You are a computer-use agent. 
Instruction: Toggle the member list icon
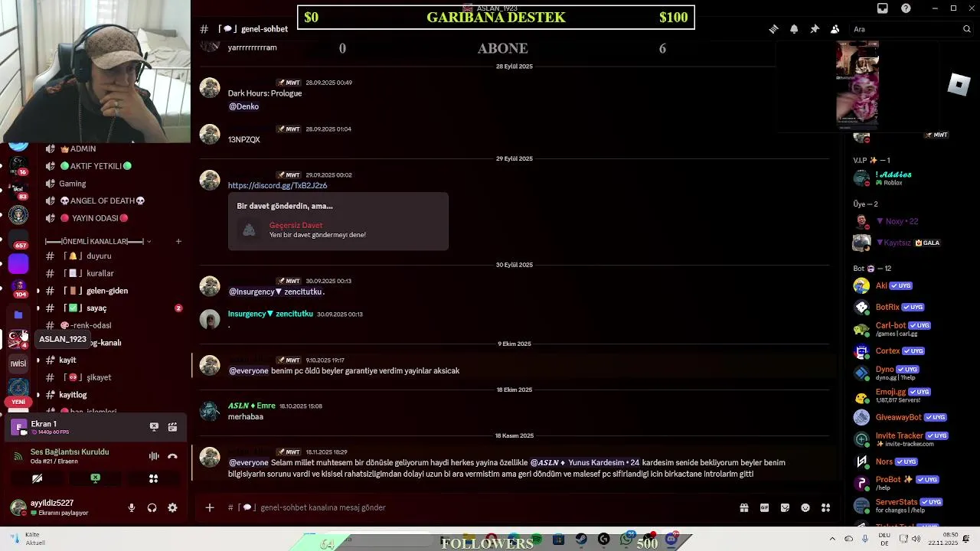coord(835,29)
